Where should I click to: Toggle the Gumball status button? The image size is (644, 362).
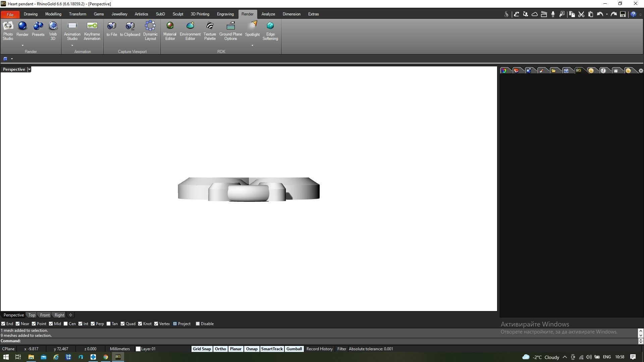tap(294, 349)
